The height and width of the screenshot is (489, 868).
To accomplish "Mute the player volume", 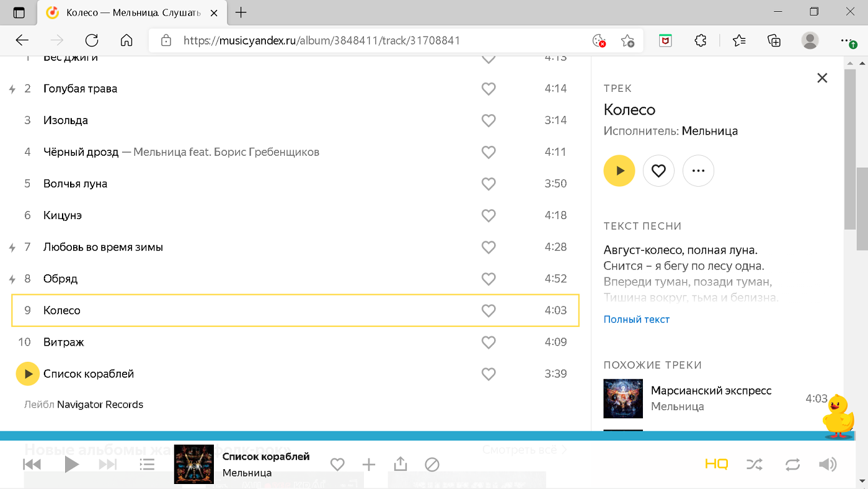I will (x=828, y=464).
